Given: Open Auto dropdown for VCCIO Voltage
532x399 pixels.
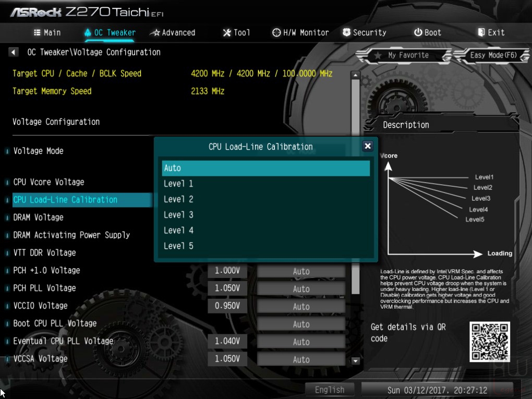Looking at the screenshot, I should [x=301, y=306].
